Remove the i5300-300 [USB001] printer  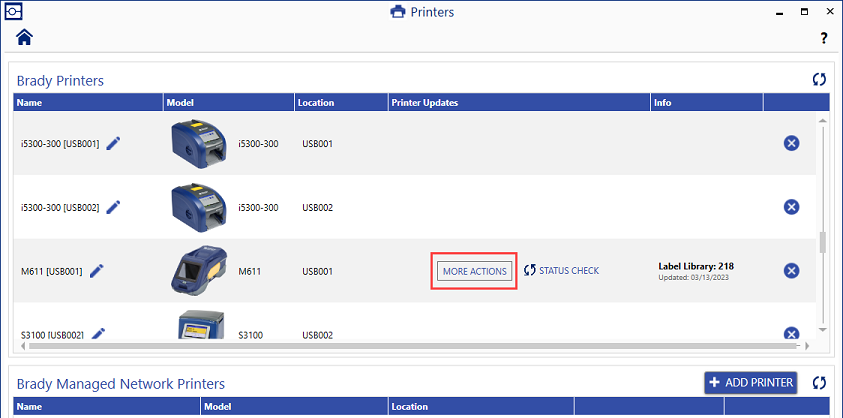click(791, 143)
